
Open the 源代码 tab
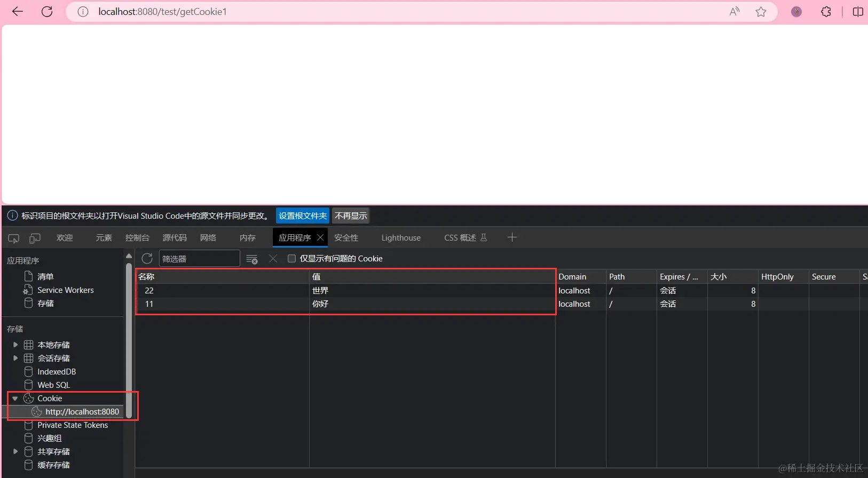[175, 238]
